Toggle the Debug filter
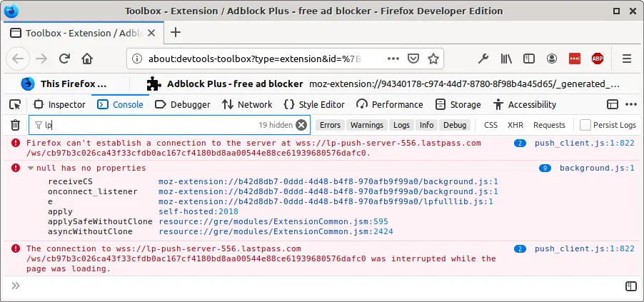Screen dimensions: 644x302 coord(455,125)
